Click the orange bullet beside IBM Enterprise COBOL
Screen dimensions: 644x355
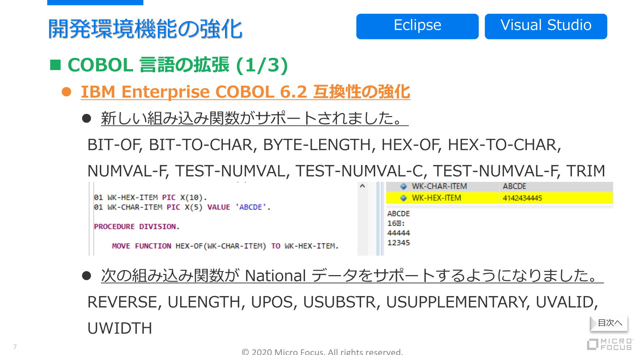point(67,92)
